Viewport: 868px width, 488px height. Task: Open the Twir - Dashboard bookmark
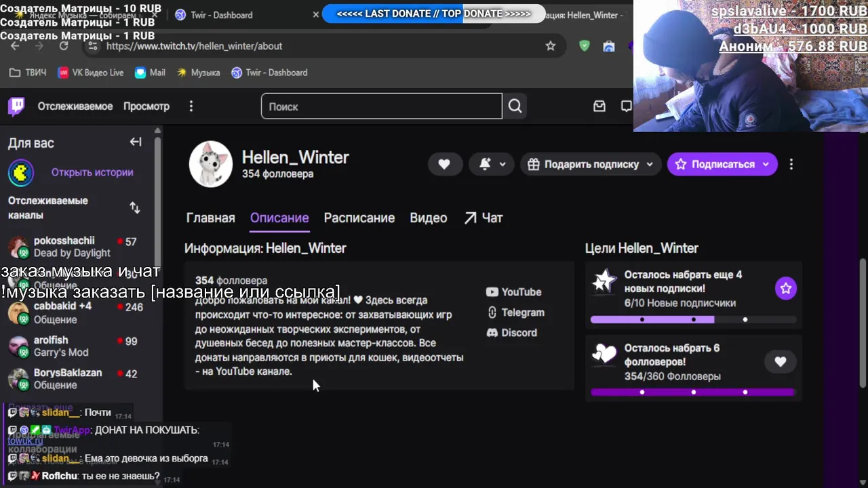coord(269,73)
